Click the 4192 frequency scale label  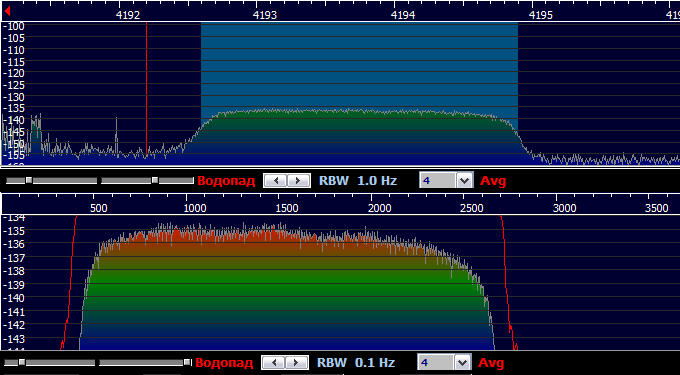click(128, 16)
